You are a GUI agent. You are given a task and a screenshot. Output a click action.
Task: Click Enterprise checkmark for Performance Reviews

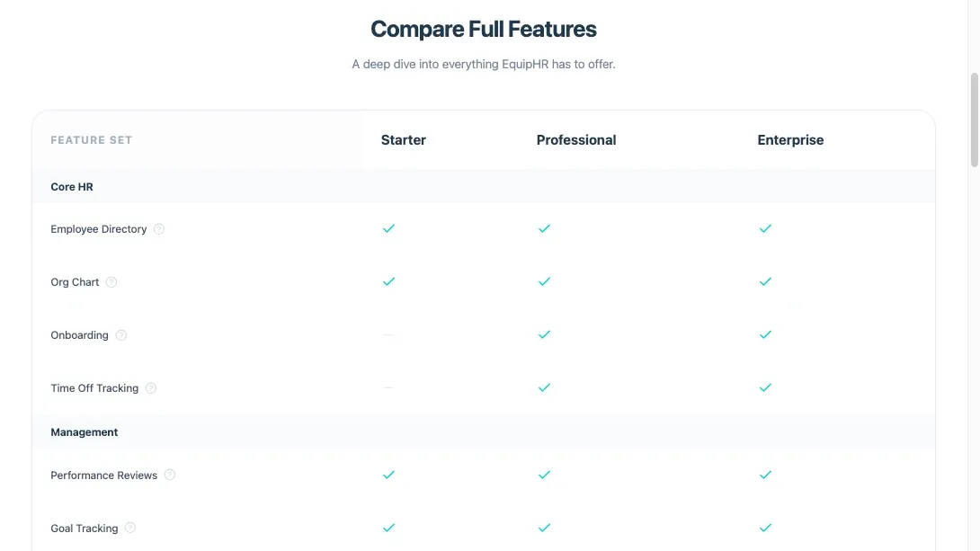[765, 475]
